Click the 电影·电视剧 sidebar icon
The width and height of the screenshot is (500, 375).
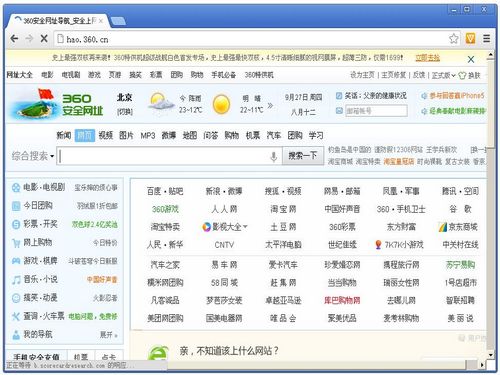pyautogui.click(x=16, y=188)
